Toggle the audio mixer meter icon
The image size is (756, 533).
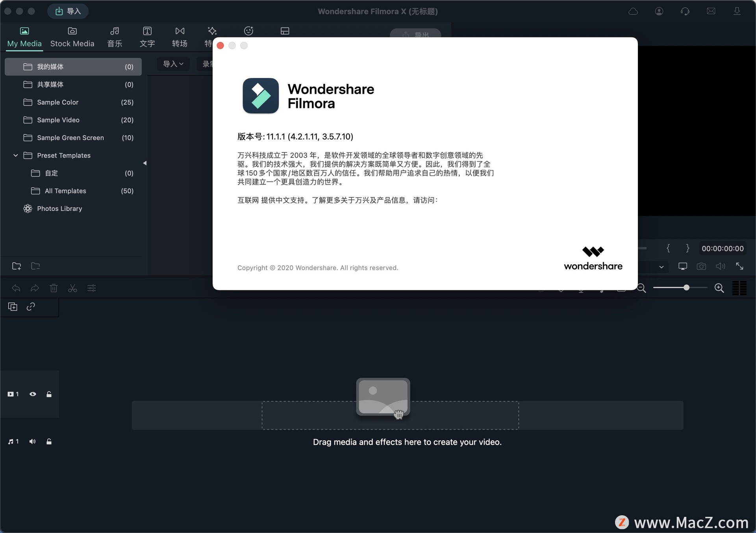point(739,288)
